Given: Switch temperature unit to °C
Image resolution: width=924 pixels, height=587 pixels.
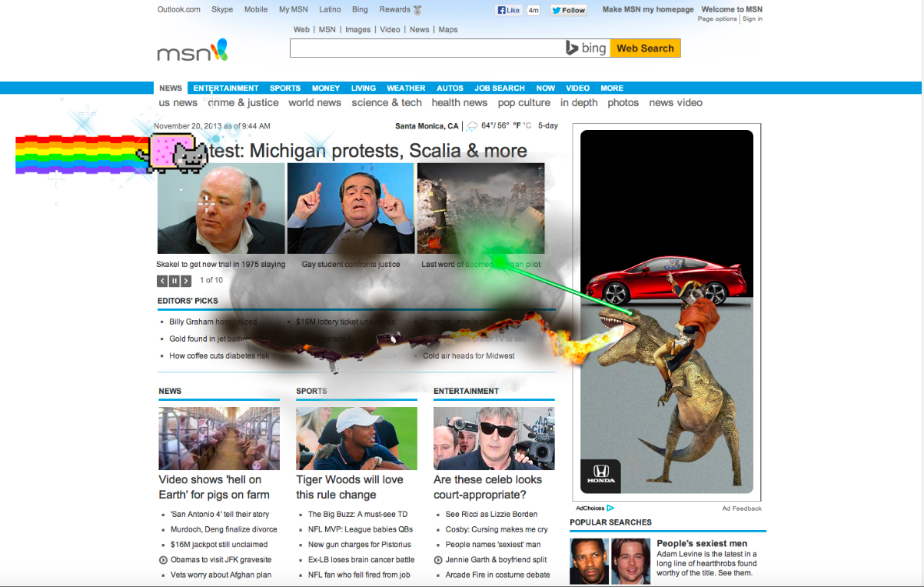Looking at the screenshot, I should tap(527, 125).
